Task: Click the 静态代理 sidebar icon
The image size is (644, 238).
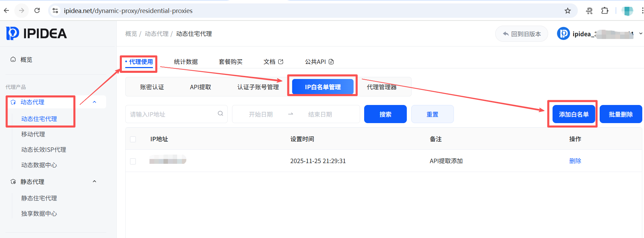Action: (13, 182)
